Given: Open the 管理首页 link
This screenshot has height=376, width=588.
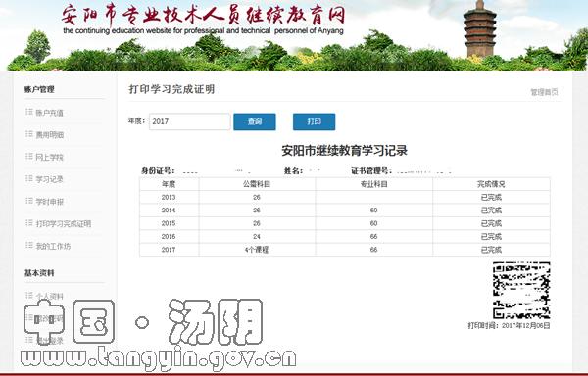Looking at the screenshot, I should (544, 92).
